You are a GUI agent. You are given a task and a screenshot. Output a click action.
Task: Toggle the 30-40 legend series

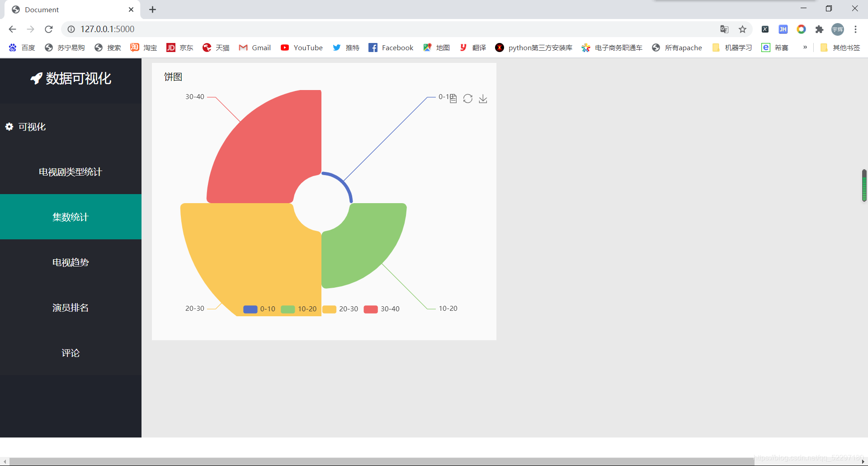[x=382, y=309]
